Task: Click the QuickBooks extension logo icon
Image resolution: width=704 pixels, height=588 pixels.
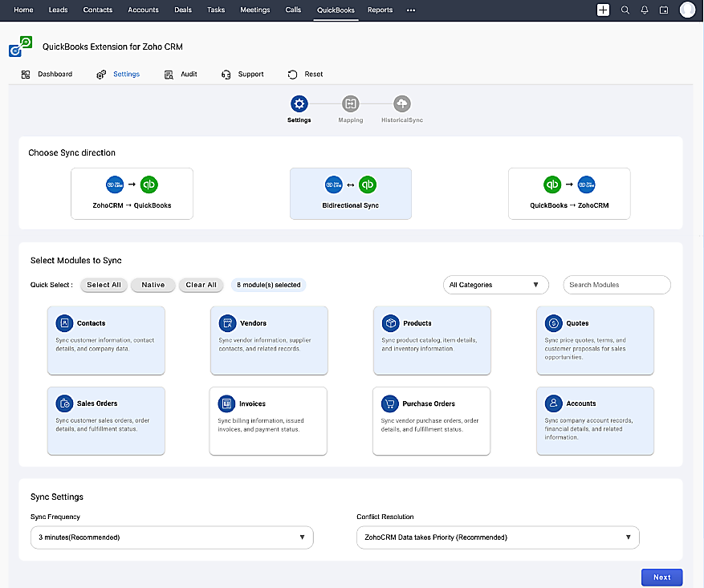Action: point(20,47)
